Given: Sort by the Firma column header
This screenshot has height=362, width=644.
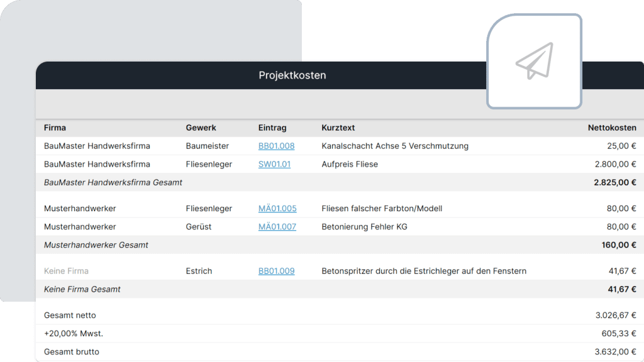Looking at the screenshot, I should [54, 128].
